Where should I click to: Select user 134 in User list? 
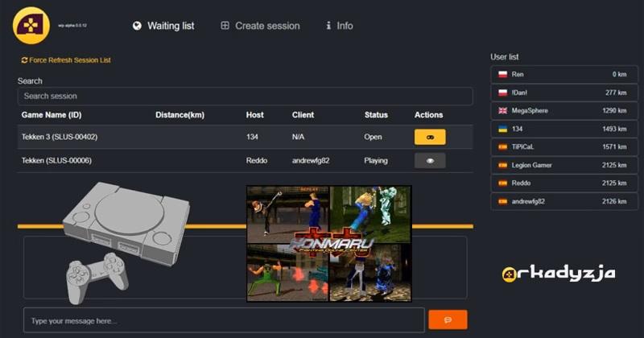point(564,129)
